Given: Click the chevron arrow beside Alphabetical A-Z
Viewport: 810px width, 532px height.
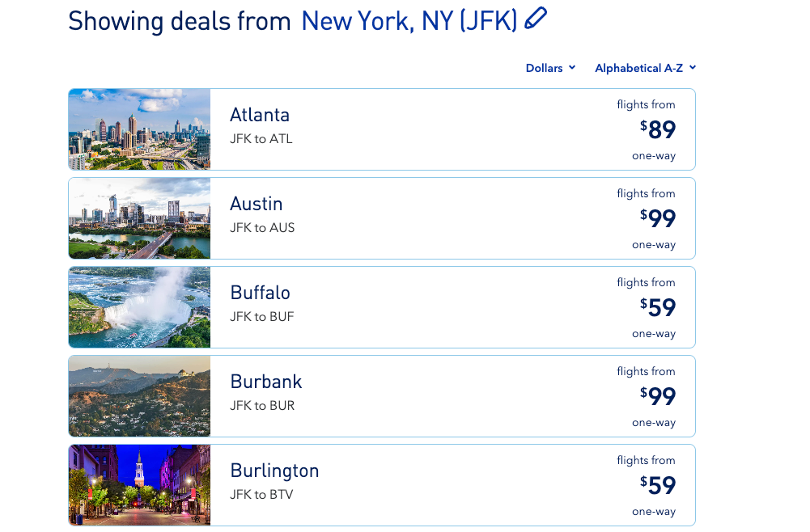Looking at the screenshot, I should coord(693,68).
